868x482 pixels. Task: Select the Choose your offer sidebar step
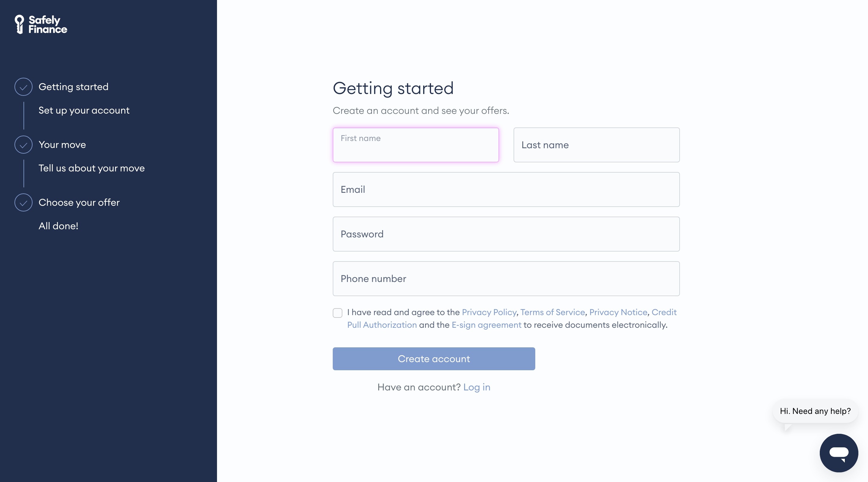[79, 202]
